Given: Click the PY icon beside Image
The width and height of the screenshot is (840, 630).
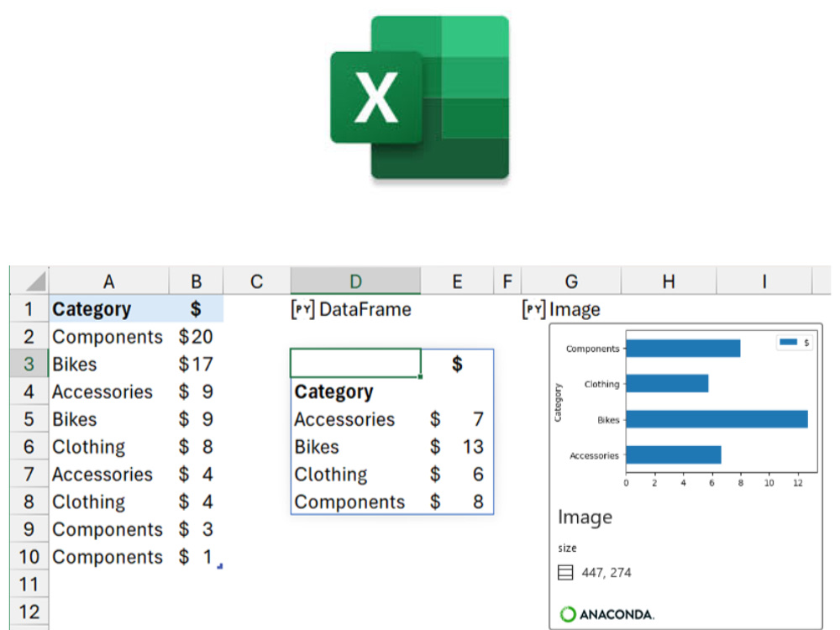Looking at the screenshot, I should (x=533, y=309).
